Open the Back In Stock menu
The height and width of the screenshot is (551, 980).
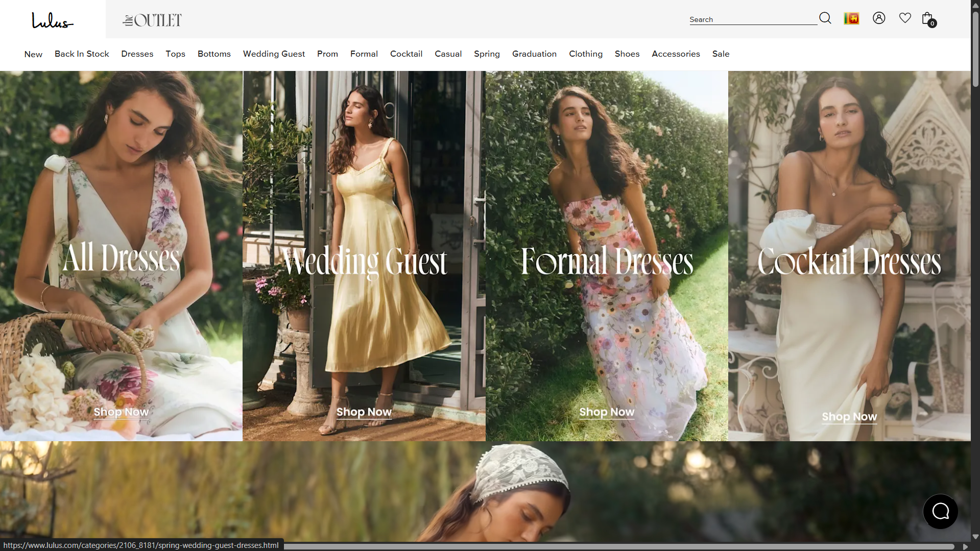[x=82, y=54]
